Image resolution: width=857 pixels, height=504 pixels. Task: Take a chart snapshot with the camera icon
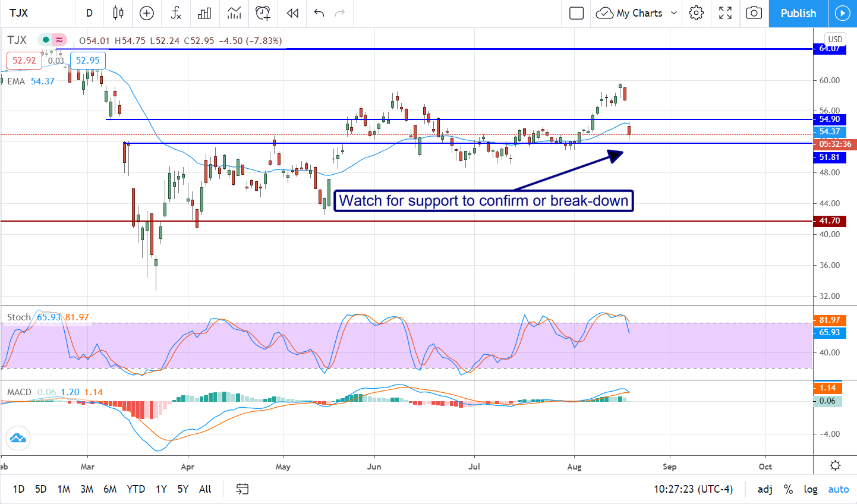(x=754, y=13)
